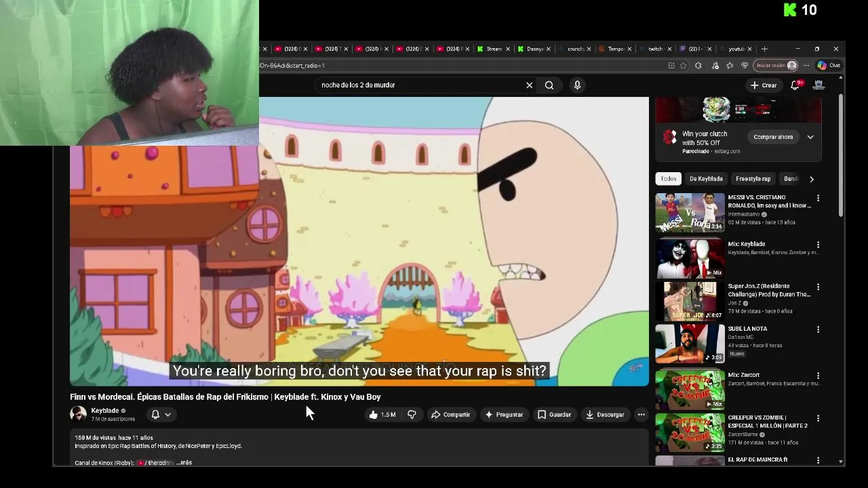Screen dimensions: 868x488
Task: Open Super Jon.Z video thumbnail
Action: pos(690,301)
